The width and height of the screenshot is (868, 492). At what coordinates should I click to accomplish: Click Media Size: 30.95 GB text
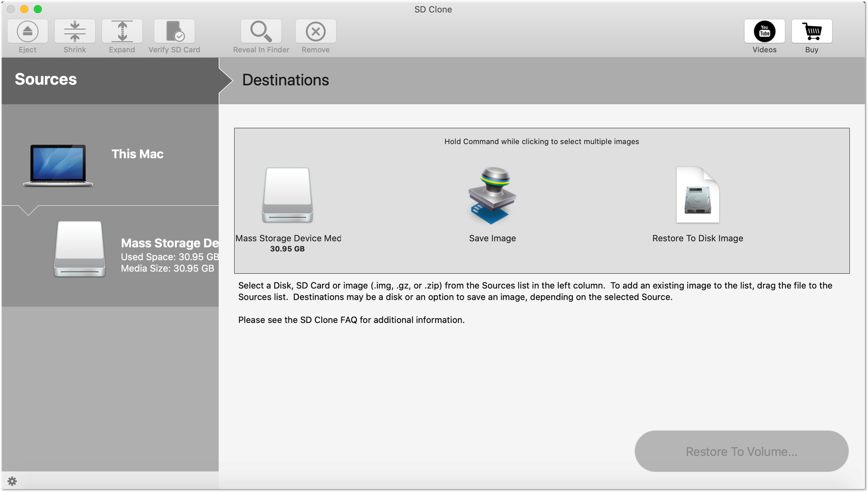tap(167, 268)
